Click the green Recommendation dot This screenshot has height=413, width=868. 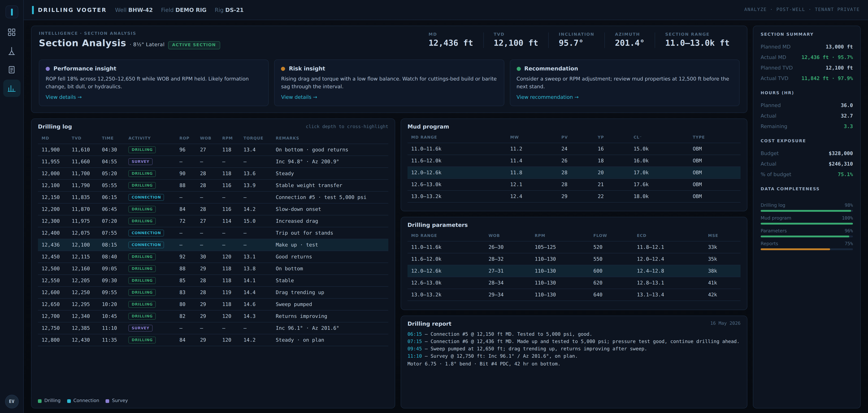[519, 69]
